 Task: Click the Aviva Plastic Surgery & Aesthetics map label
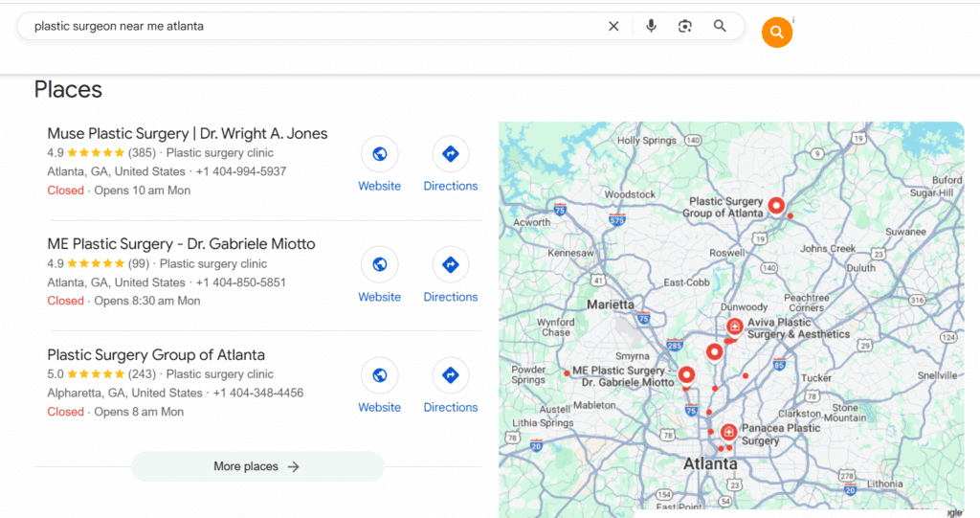click(798, 328)
